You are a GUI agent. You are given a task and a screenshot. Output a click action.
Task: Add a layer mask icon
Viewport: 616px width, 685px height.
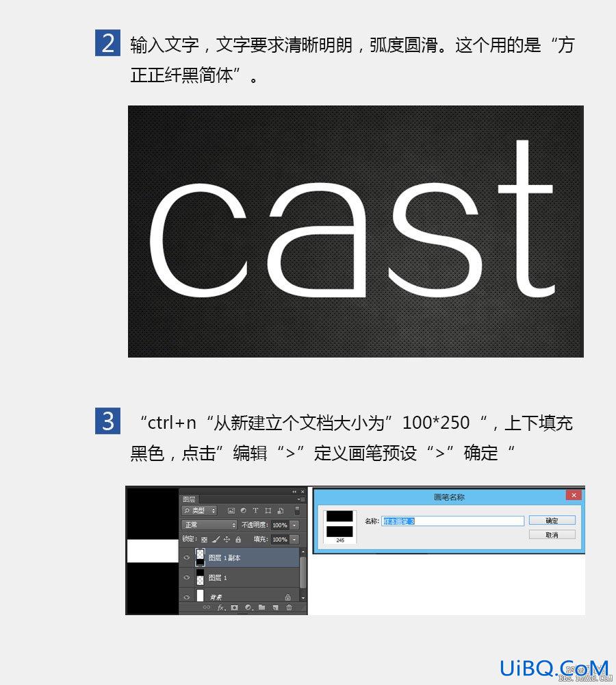(x=235, y=607)
